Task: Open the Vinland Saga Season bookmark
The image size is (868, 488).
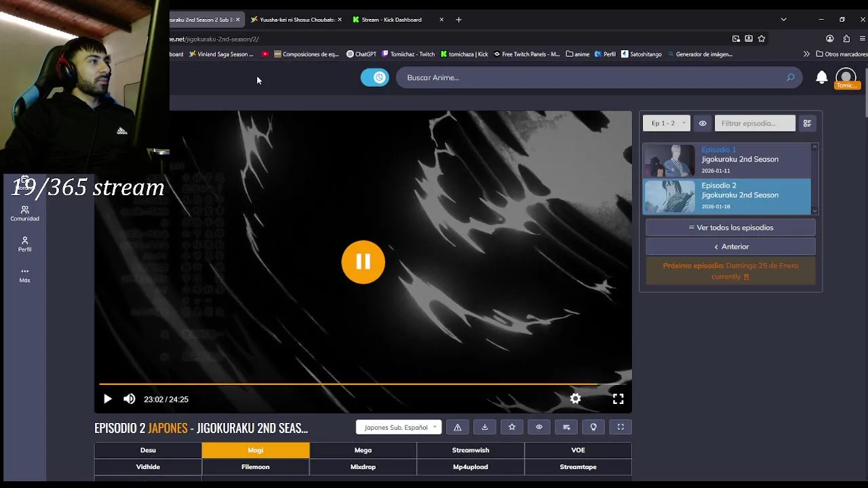Action: pos(221,54)
